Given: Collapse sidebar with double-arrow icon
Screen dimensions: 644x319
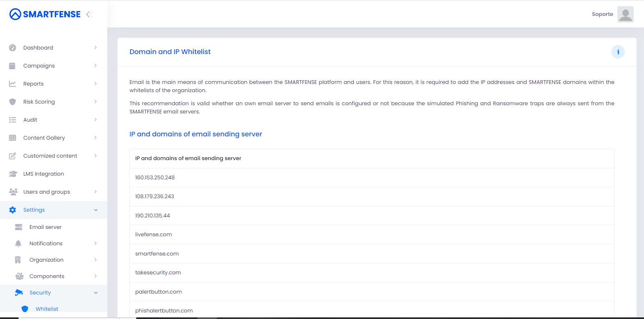Looking at the screenshot, I should [89, 14].
